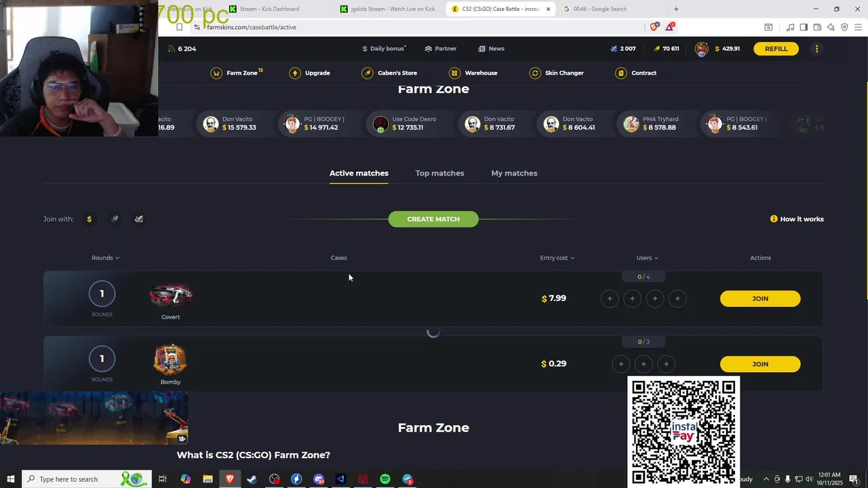Open Steam from the taskbar
Viewport: 868px width, 488px height.
pyautogui.click(x=252, y=479)
